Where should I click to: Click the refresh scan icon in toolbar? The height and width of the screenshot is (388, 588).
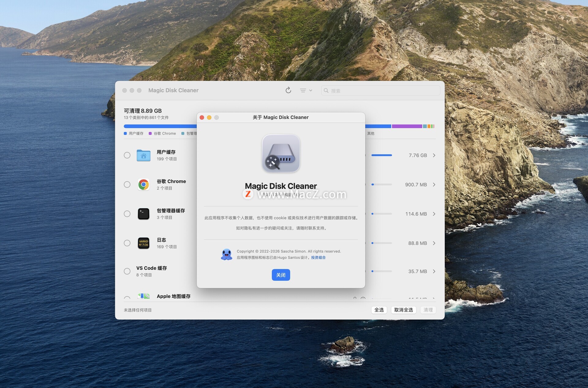point(288,90)
